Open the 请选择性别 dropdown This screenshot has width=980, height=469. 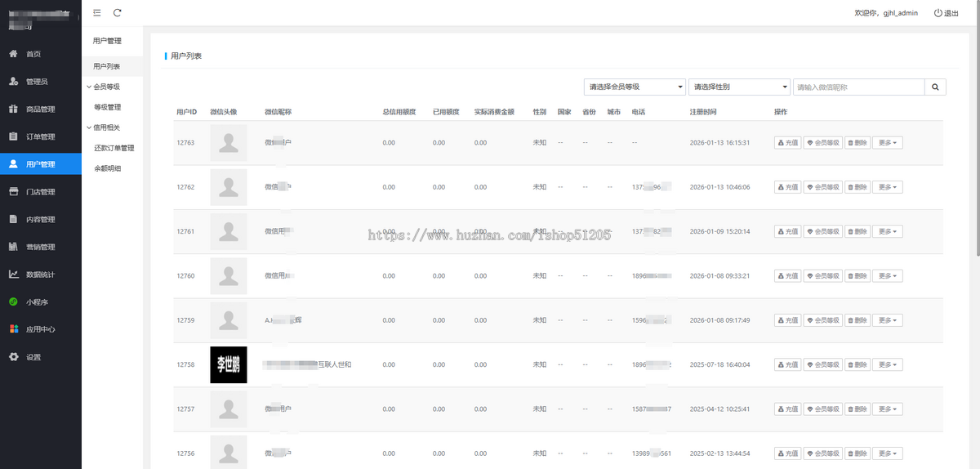740,87
